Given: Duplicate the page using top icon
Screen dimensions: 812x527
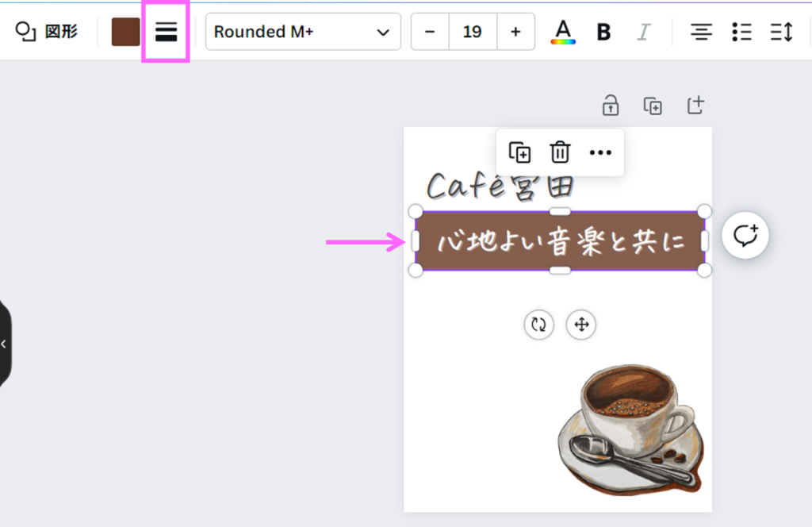Looking at the screenshot, I should [x=653, y=106].
